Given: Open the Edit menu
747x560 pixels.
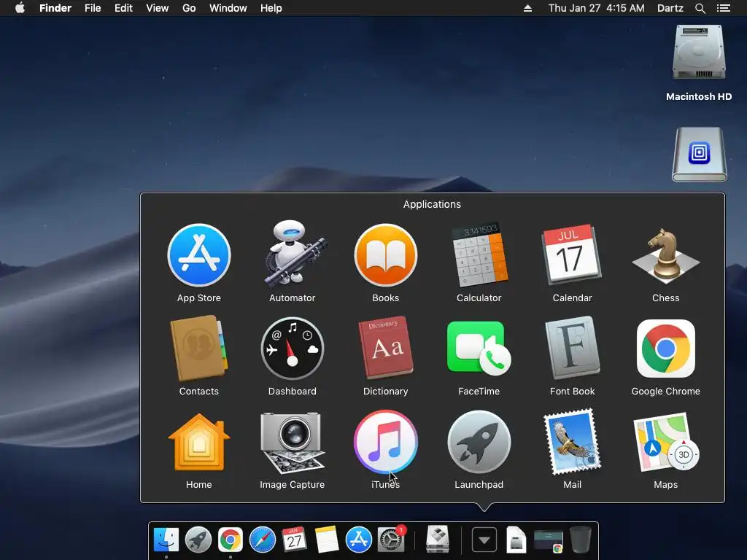Looking at the screenshot, I should point(123,8).
